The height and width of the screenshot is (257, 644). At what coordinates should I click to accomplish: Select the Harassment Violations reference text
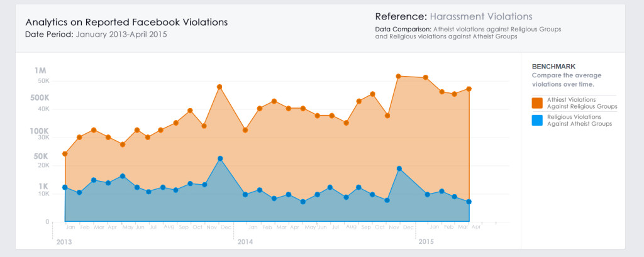pos(480,16)
